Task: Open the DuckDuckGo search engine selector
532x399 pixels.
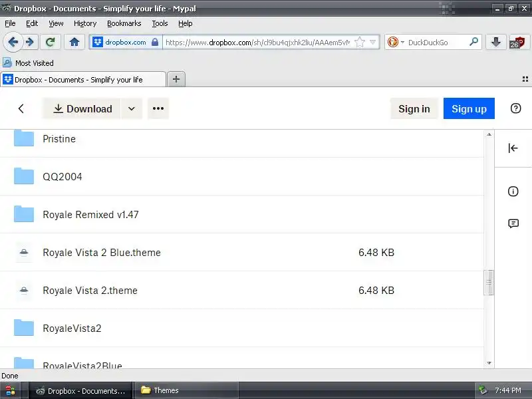Action: click(395, 43)
